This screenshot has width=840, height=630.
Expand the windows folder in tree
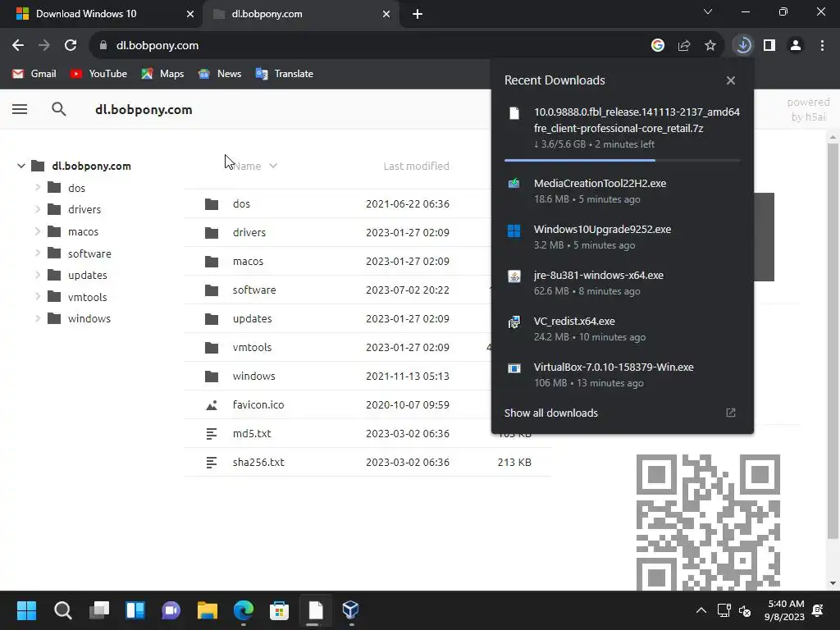click(x=38, y=318)
